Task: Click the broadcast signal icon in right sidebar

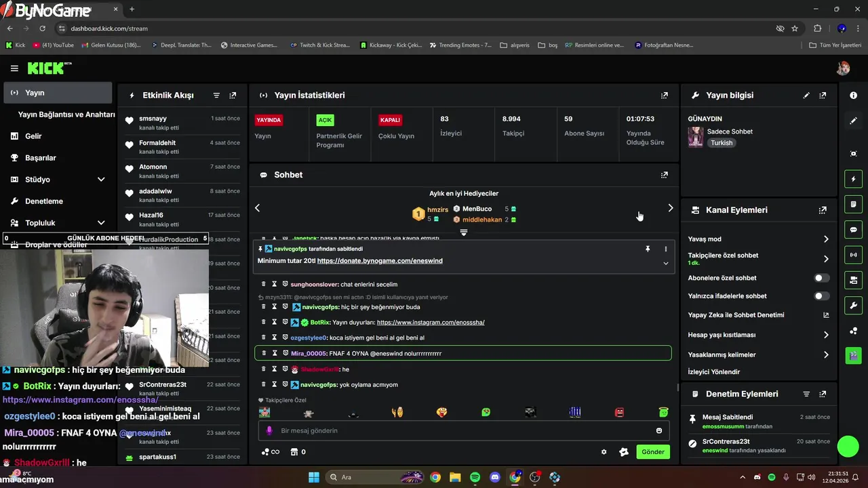Action: (x=854, y=255)
